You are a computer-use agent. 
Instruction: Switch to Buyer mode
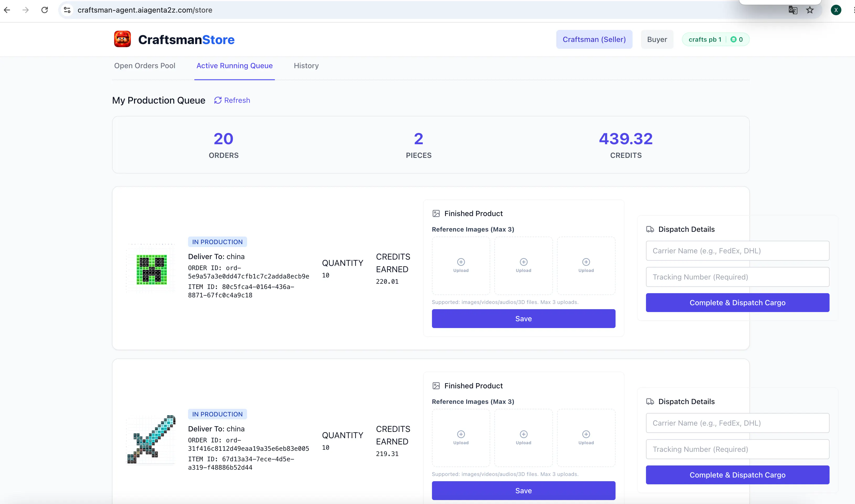click(657, 39)
